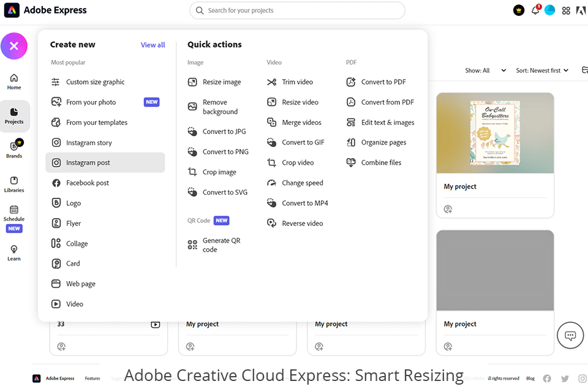Viewport: 588px width, 392px height.
Task: Open the user profile avatar
Action: pos(550,10)
